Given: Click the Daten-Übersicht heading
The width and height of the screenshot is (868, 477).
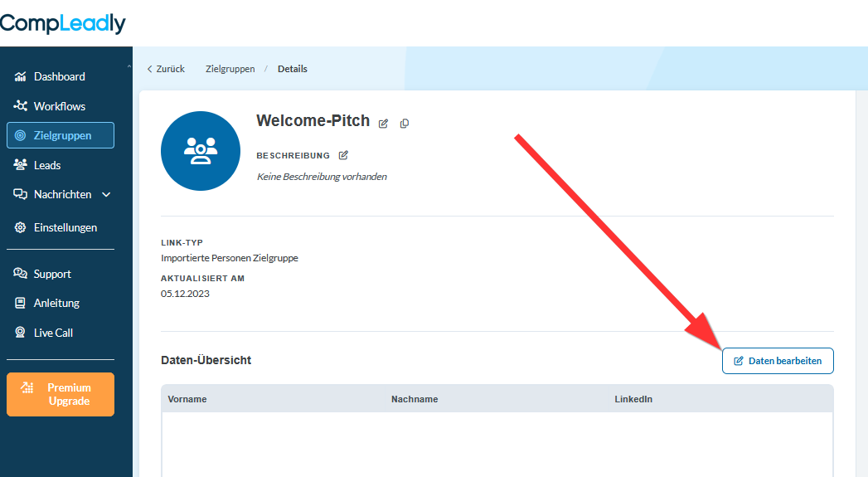Looking at the screenshot, I should tap(206, 360).
